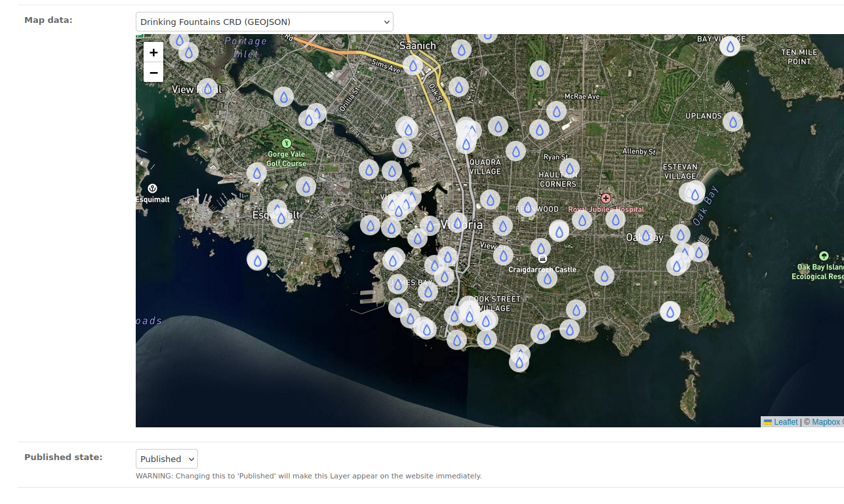Open the Map data dropdown
This screenshot has height=504, width=844.
tap(264, 22)
